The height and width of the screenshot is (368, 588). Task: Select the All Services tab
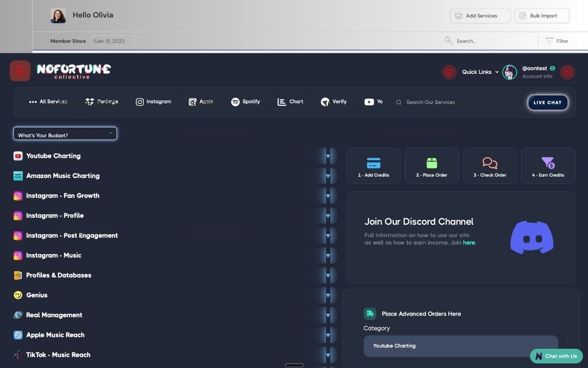48,102
